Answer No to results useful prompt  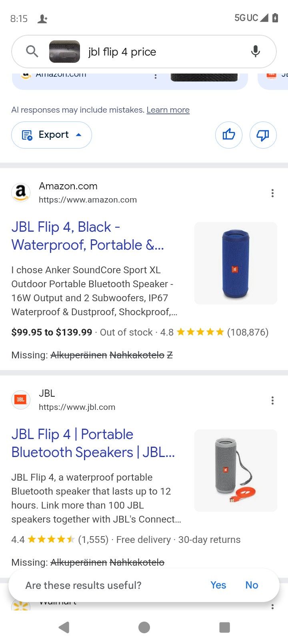252,585
